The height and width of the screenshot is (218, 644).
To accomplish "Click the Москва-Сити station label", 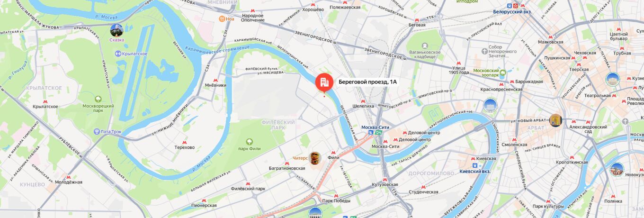I will click(x=376, y=127).
